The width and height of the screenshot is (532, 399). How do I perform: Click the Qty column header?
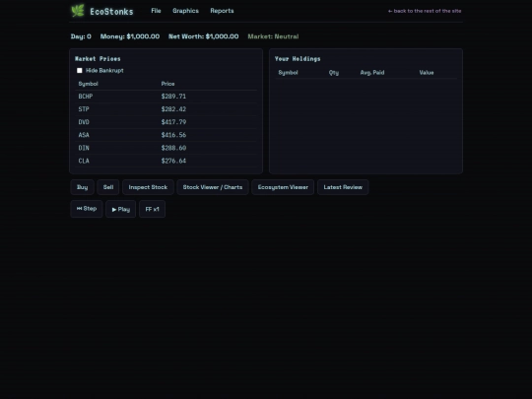coord(334,73)
